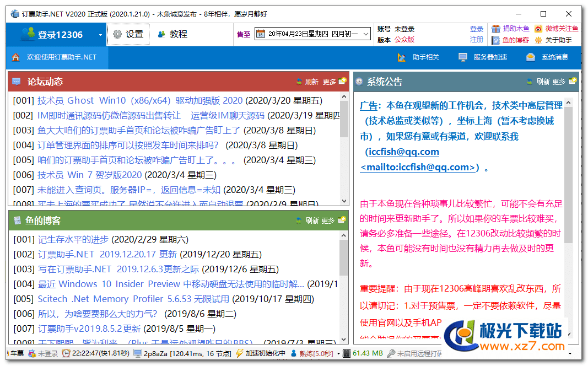Open the 助手相关 menu
588x366 pixels.
(x=418, y=57)
